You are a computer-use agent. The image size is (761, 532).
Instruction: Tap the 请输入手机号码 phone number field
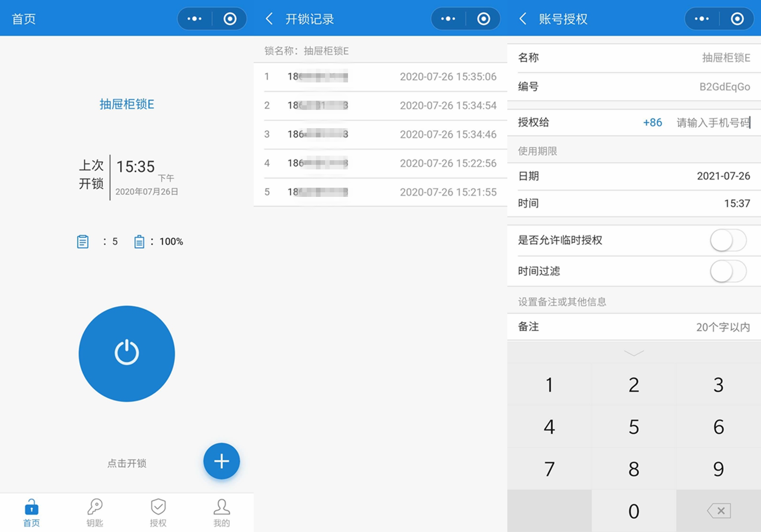712,122
